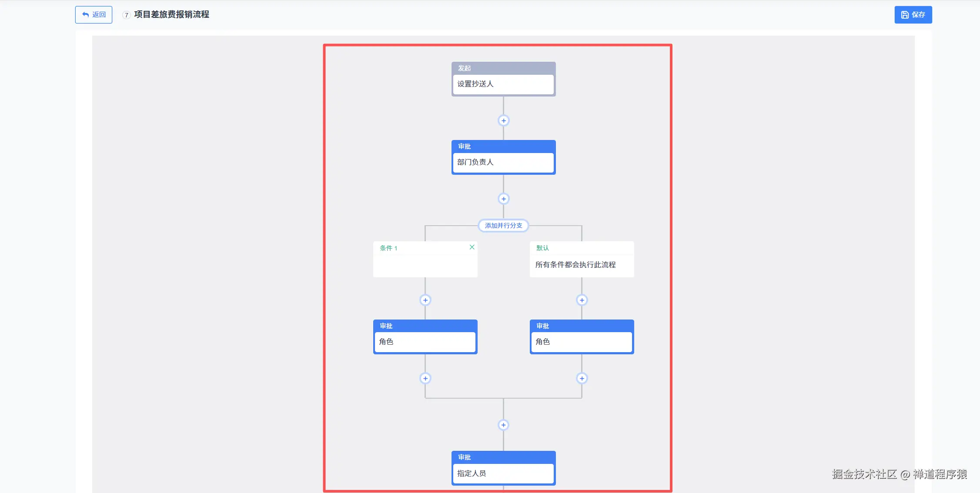Click plus icon above 指定人员 node
Image resolution: width=980 pixels, height=493 pixels.
click(503, 425)
